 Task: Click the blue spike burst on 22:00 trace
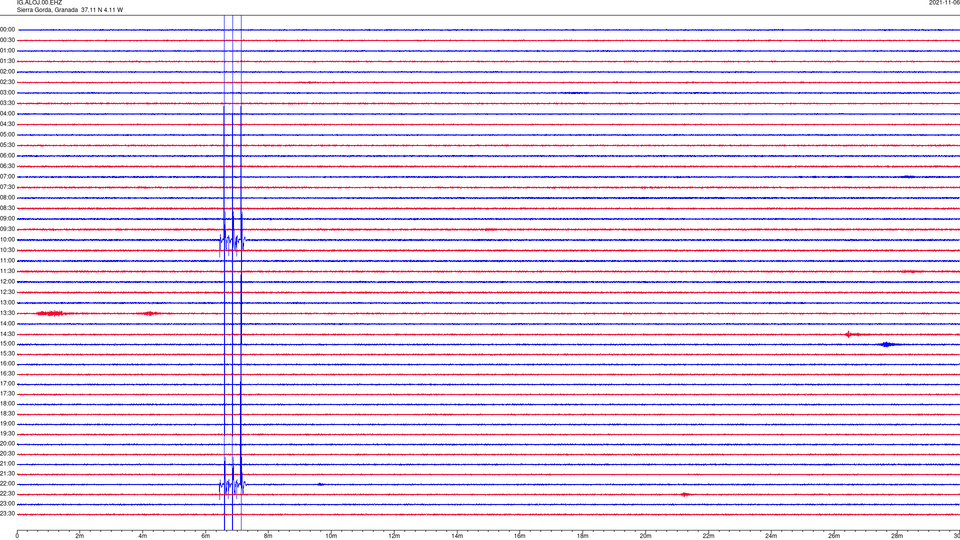click(x=233, y=486)
